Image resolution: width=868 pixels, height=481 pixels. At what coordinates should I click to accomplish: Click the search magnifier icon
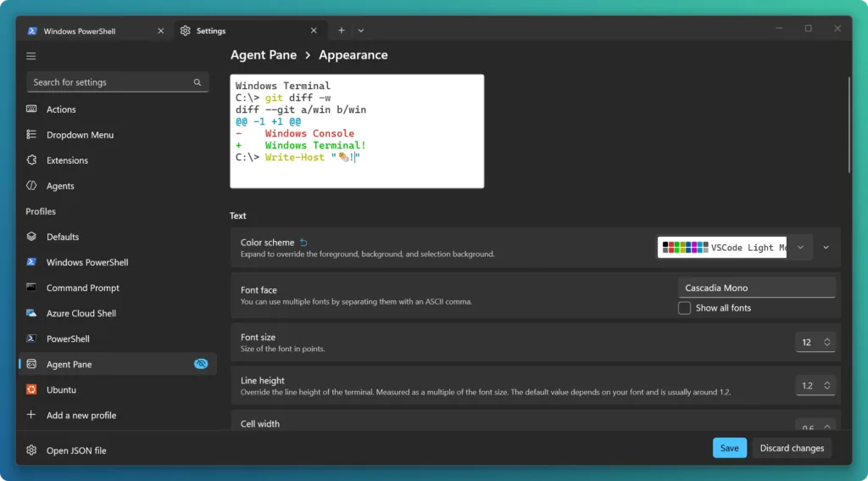(197, 82)
